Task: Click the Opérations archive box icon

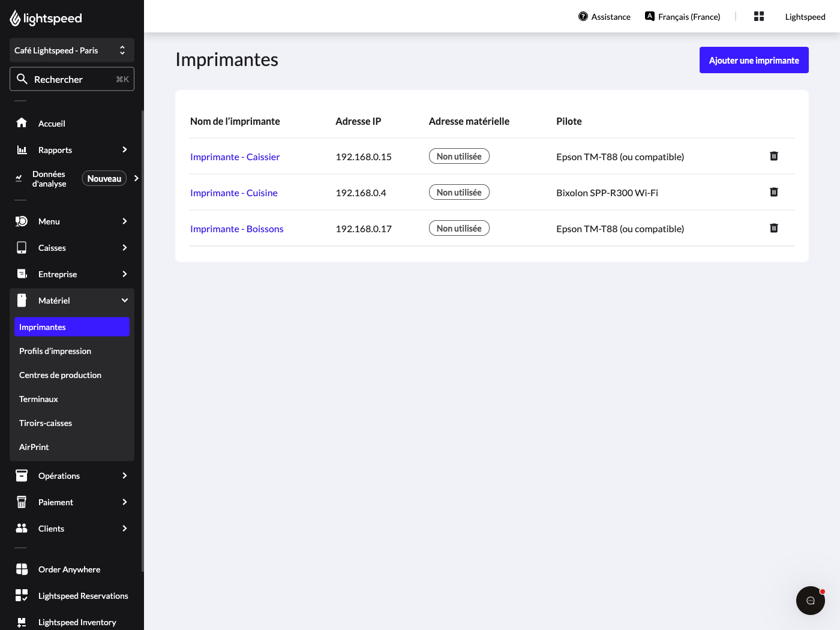Action: [x=22, y=476]
